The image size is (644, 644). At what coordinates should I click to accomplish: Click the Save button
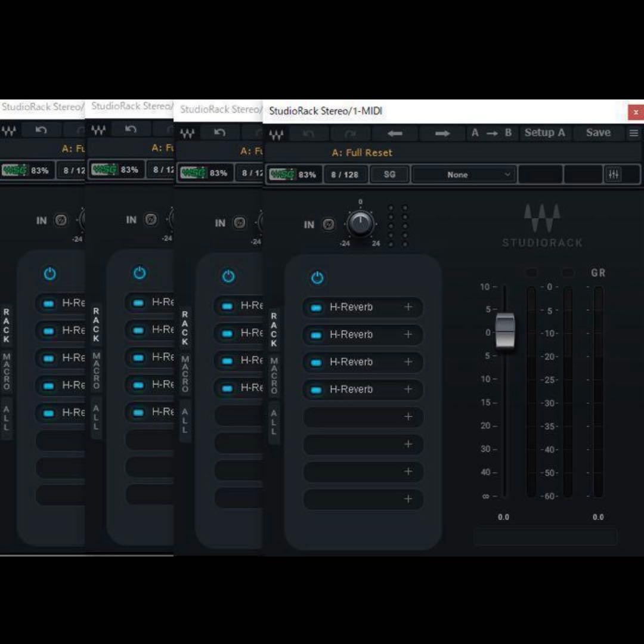click(597, 133)
